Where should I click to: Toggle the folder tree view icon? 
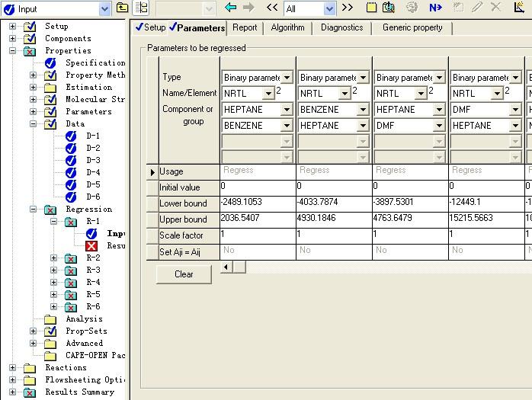[x=142, y=8]
